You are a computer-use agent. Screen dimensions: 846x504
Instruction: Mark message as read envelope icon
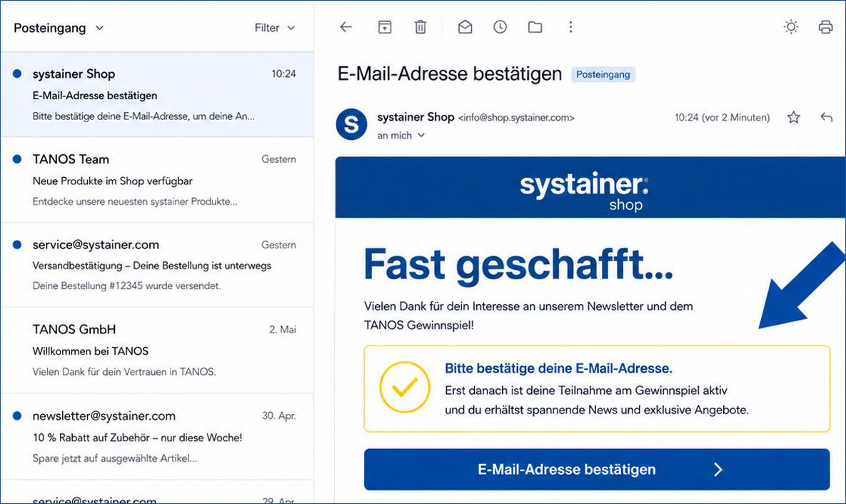(465, 27)
